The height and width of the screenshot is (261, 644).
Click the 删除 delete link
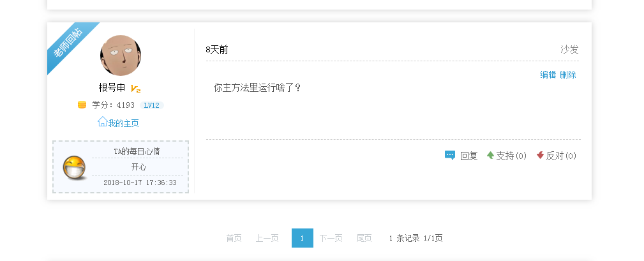click(x=567, y=75)
